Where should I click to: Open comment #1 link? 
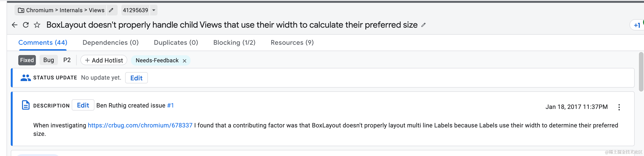171,105
